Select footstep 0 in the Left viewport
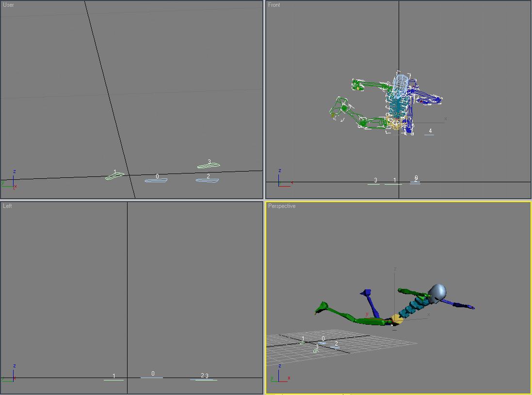 (152, 377)
